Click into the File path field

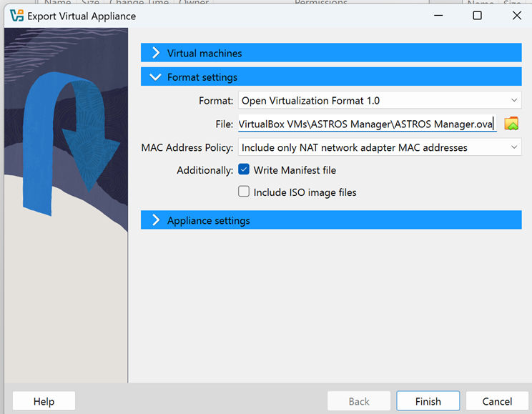(x=366, y=124)
